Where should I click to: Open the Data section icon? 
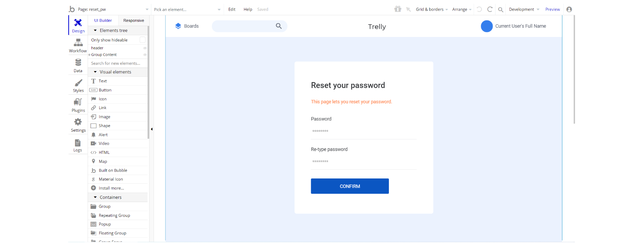[x=78, y=63]
